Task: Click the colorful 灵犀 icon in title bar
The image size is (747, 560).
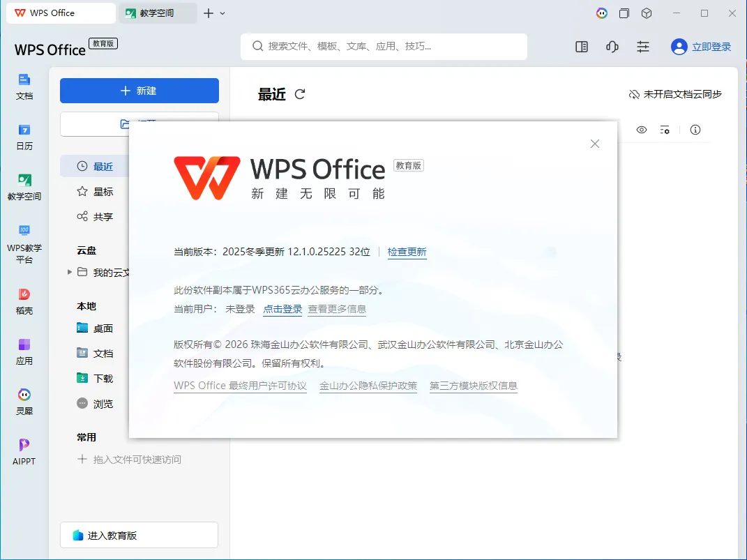Action: [x=602, y=13]
